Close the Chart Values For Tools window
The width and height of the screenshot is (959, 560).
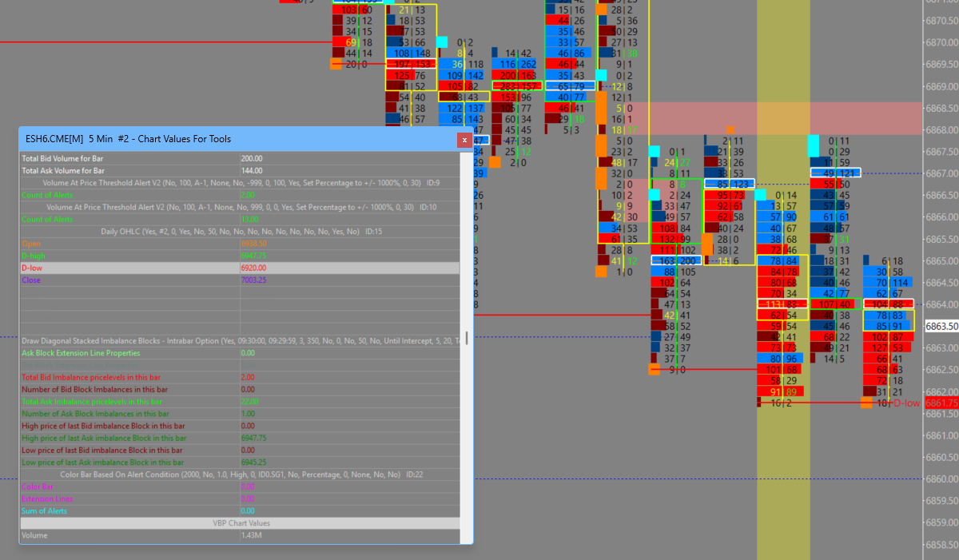pyautogui.click(x=464, y=140)
